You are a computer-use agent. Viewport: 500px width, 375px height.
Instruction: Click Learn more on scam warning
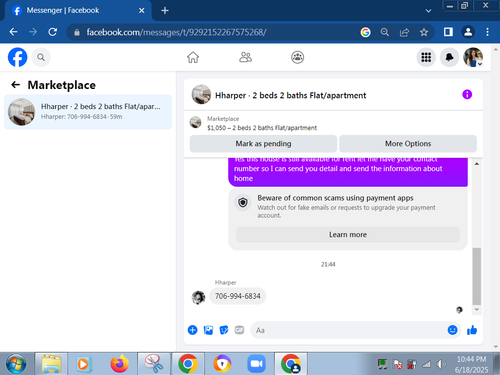coord(348,235)
